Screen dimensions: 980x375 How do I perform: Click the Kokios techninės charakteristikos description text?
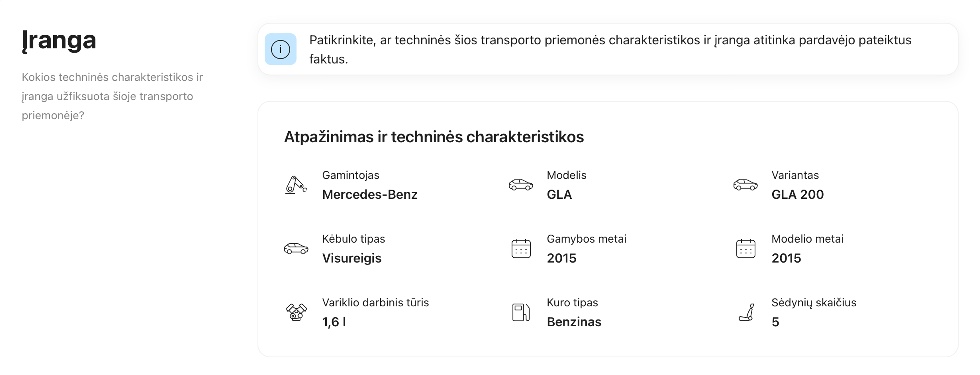click(112, 96)
